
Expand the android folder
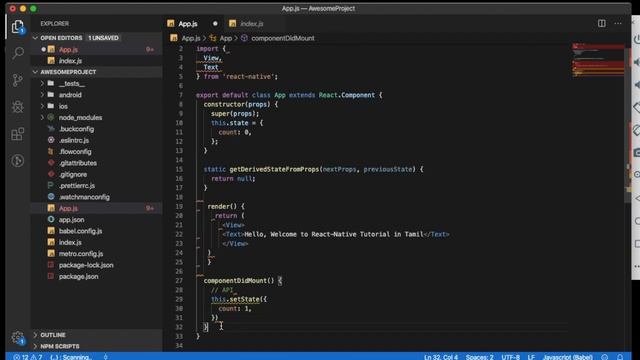(x=97, y=95)
